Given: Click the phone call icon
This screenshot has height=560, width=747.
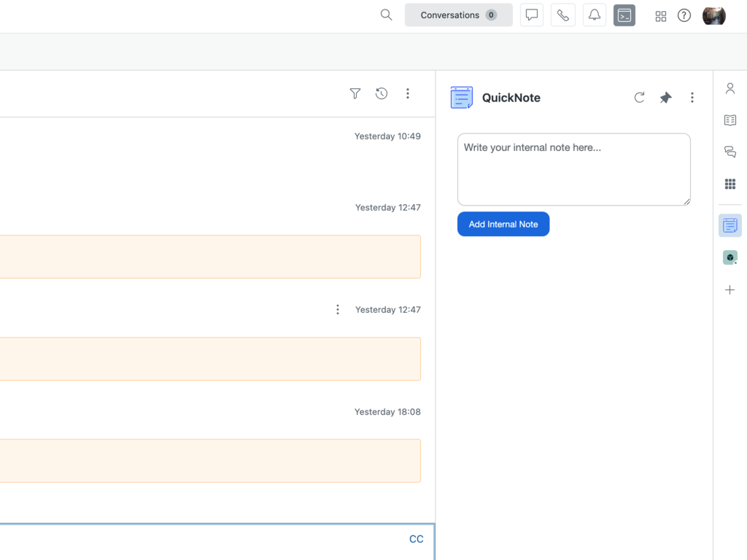Looking at the screenshot, I should tap(563, 15).
